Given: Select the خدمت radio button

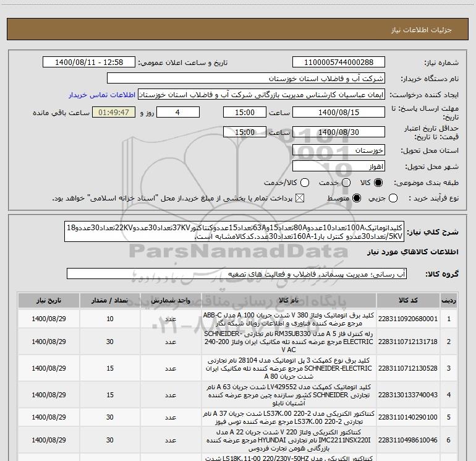Looking at the screenshot, I should (346, 183).
